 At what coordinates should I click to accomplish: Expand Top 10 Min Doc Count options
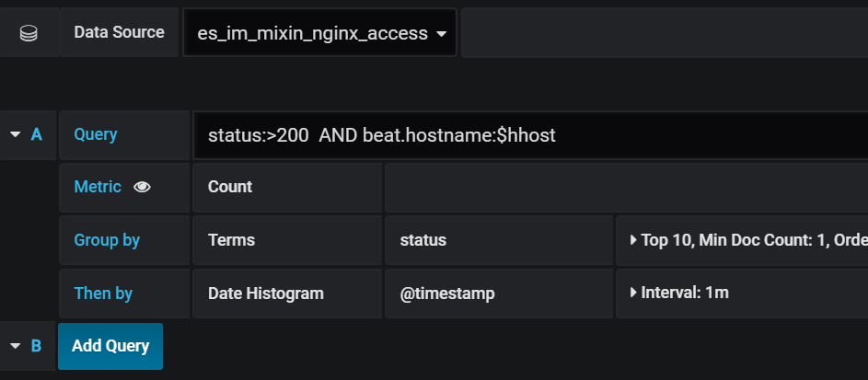(x=742, y=240)
